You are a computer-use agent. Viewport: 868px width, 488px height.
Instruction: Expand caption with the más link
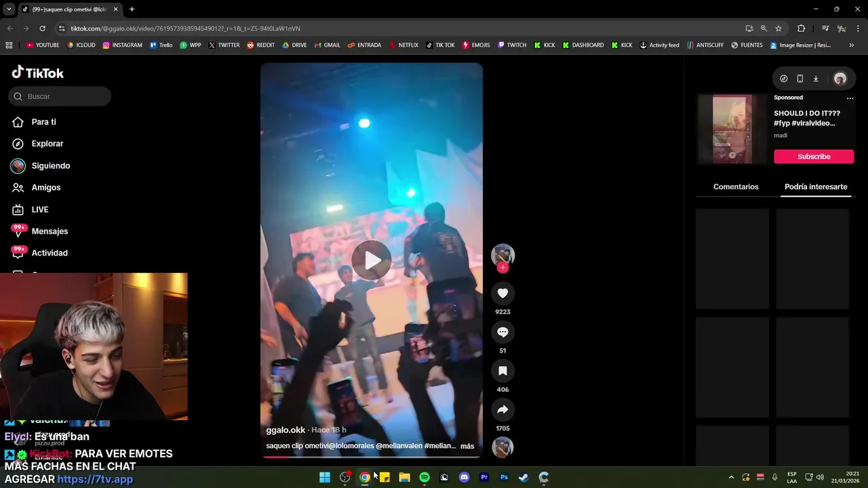467,446
